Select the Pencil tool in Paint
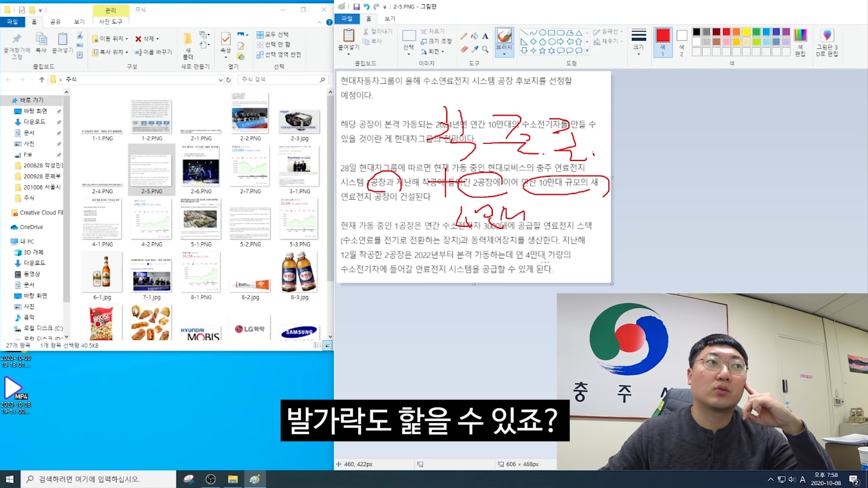This screenshot has width=868, height=488. click(x=464, y=36)
